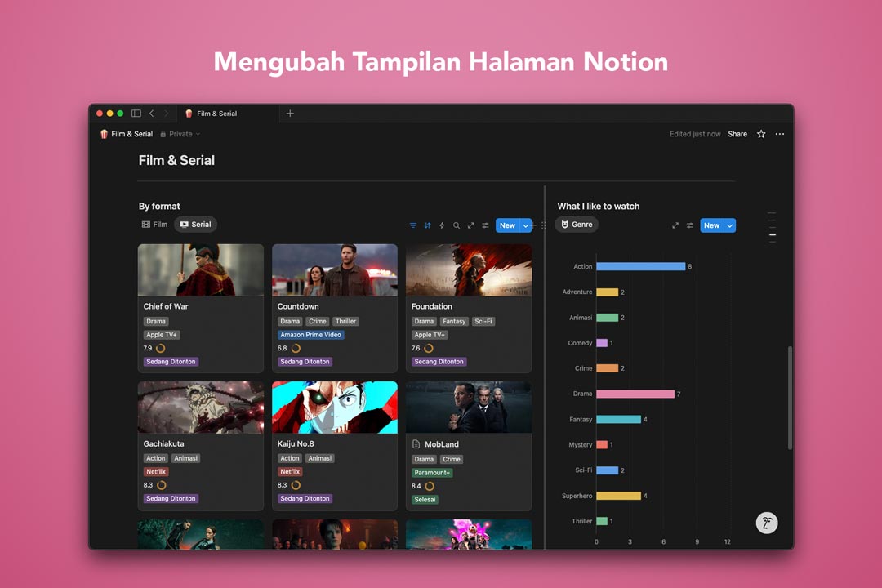The image size is (882, 588).
Task: Grab the block drag handle beside New
Action: click(x=543, y=225)
